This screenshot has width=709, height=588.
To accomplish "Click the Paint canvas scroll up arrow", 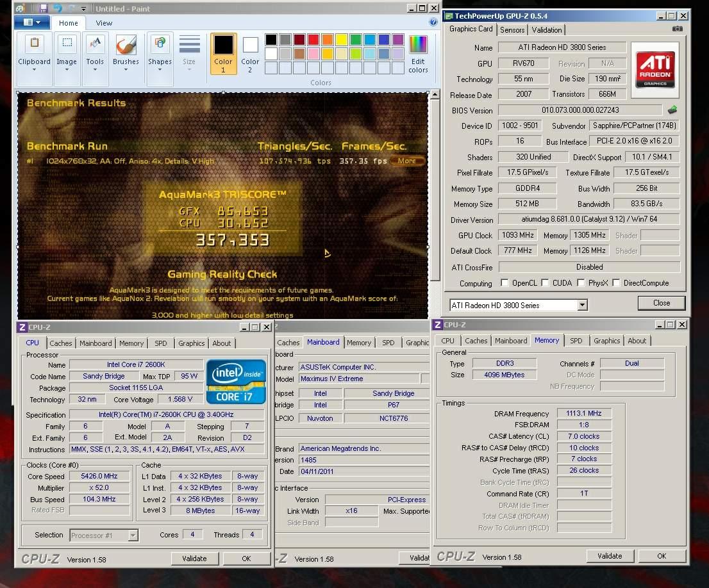I will point(435,95).
